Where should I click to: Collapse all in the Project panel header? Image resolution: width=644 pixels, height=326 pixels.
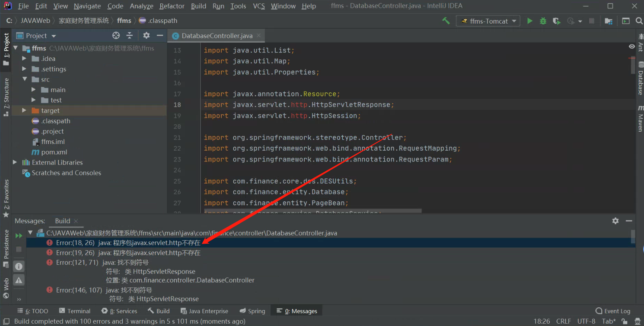(130, 36)
